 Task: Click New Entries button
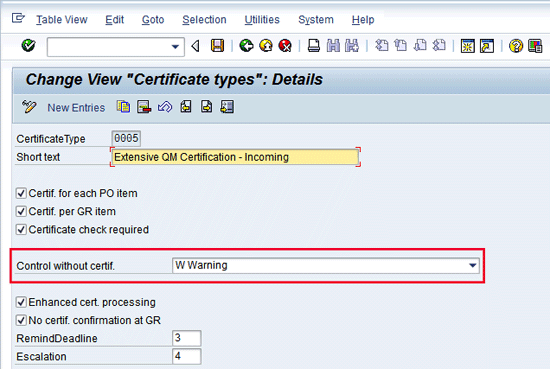[76, 108]
